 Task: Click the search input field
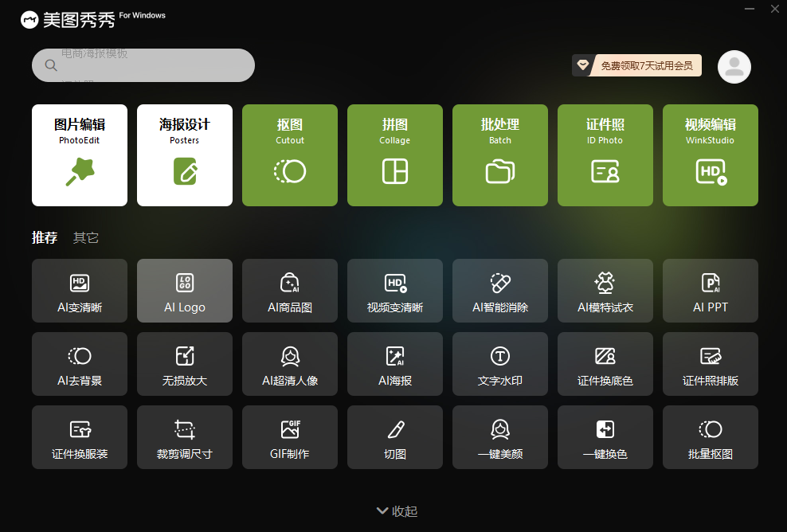143,65
